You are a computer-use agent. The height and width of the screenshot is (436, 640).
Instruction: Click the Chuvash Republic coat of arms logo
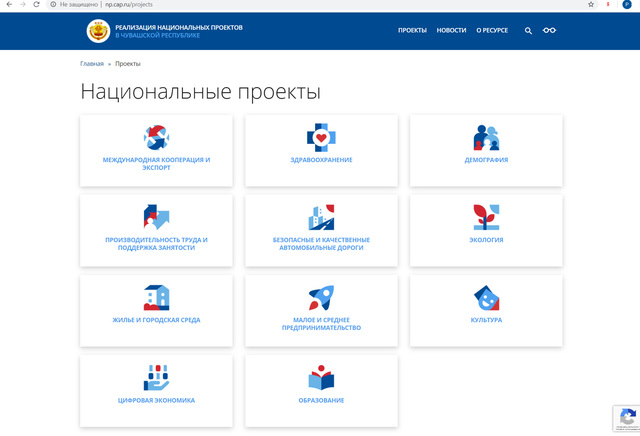click(x=98, y=31)
